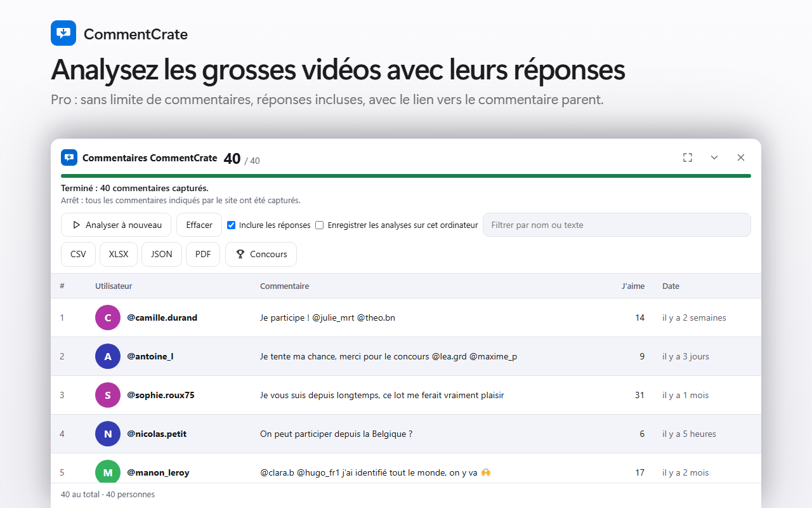The height and width of the screenshot is (508, 812).
Task: Select username @manon_leroy
Action: point(158,472)
